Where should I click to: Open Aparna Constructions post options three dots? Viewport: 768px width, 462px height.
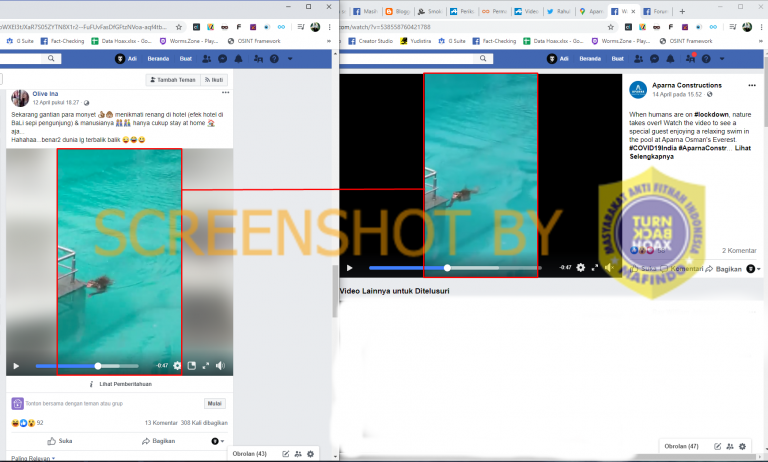(x=752, y=85)
